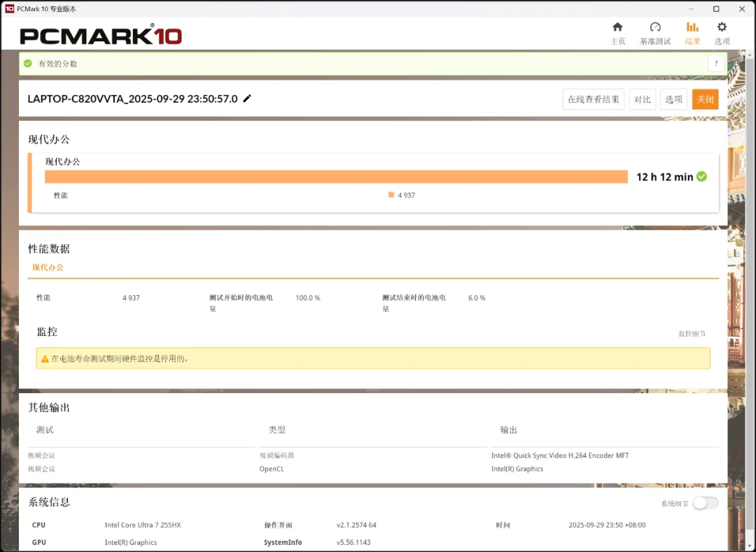Click the question mark help button
This screenshot has height=552, width=756.
coord(716,64)
